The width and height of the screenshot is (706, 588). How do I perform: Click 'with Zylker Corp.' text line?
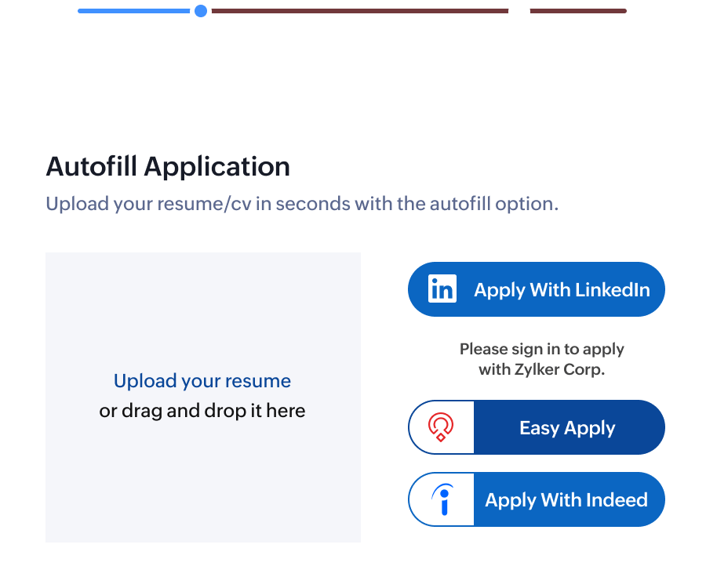541,369
